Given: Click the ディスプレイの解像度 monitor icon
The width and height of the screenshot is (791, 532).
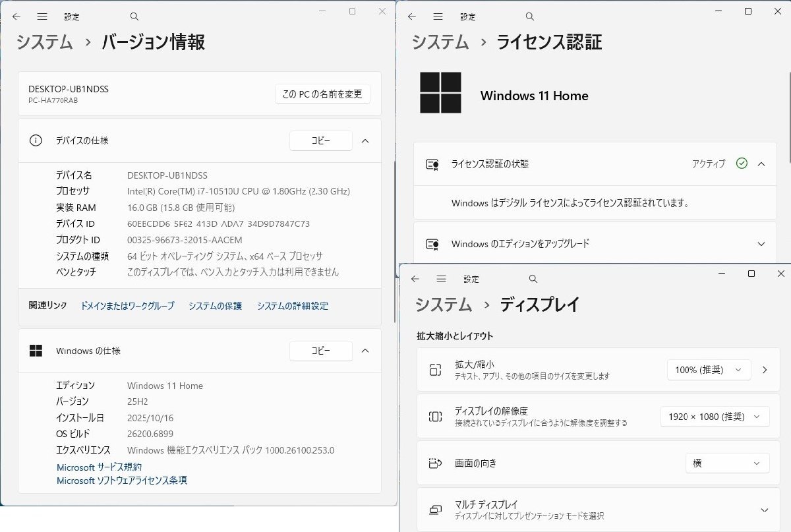Looking at the screenshot, I should tap(435, 416).
